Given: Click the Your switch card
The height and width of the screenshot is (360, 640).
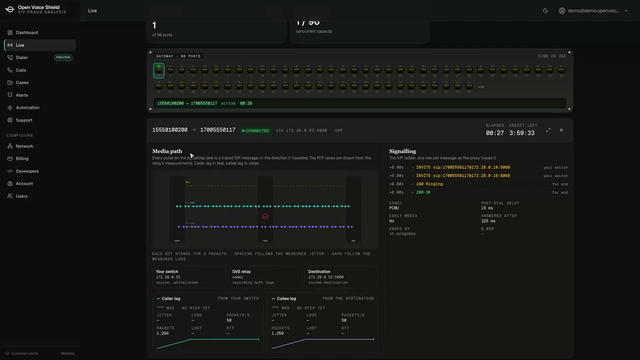Looking at the screenshot, I should pos(189,277).
